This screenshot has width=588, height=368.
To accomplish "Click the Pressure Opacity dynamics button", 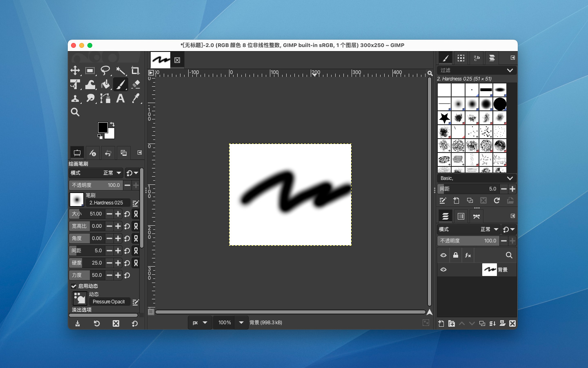I will (x=109, y=302).
